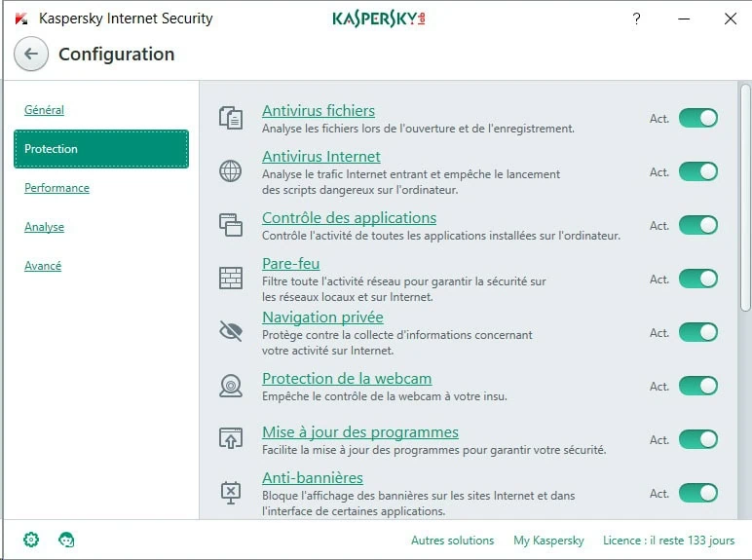Turn off the Pare-feu switch
The height and width of the screenshot is (560, 752).
click(x=697, y=279)
